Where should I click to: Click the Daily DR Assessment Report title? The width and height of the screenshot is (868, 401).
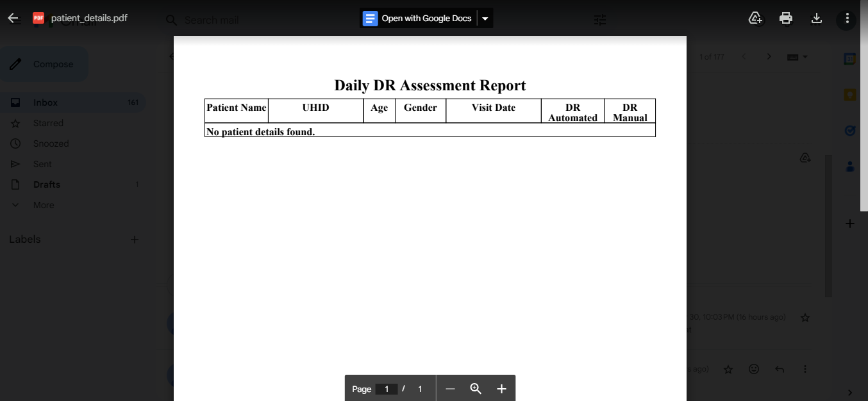[430, 85]
